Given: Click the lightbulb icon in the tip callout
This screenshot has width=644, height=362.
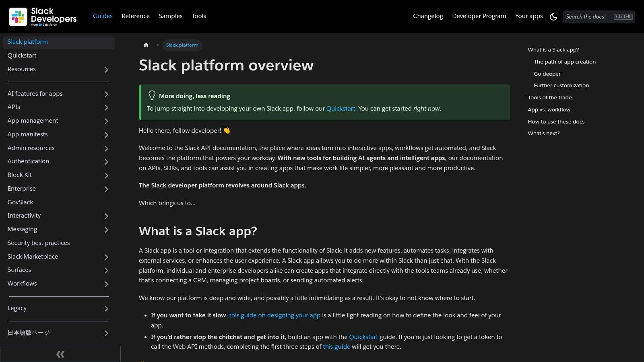Looking at the screenshot, I should [152, 95].
